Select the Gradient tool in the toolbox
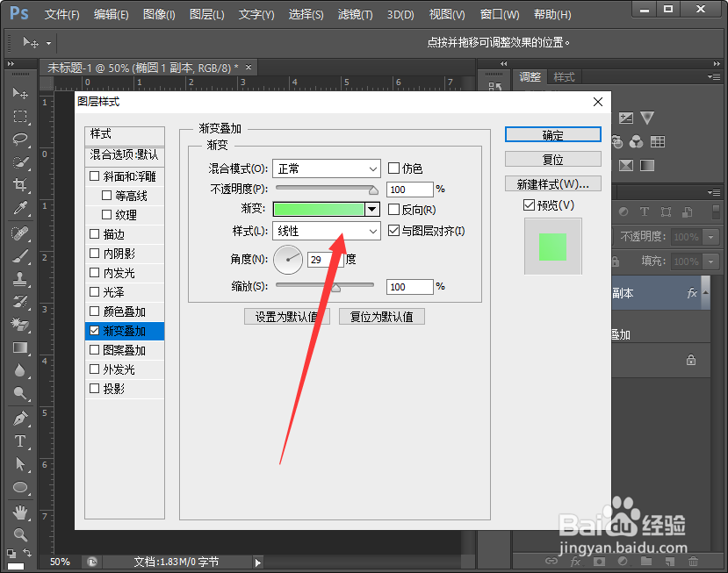The height and width of the screenshot is (573, 728). pyautogui.click(x=20, y=347)
